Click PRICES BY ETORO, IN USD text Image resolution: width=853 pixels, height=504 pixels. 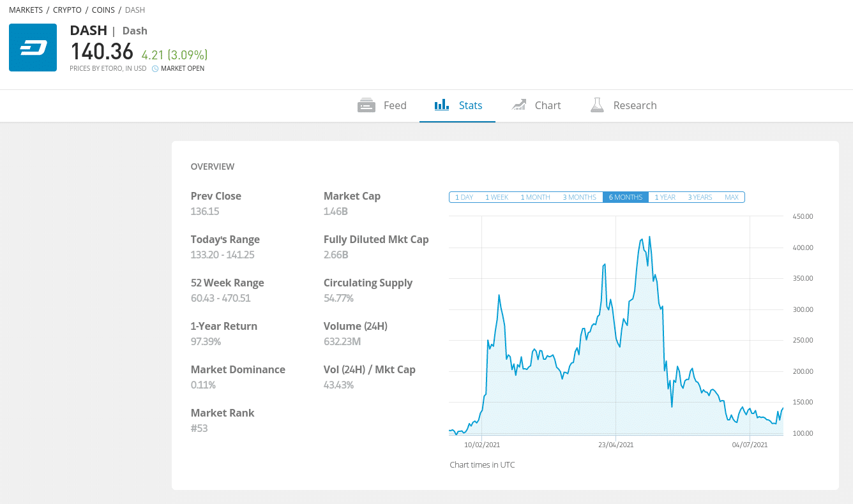(x=108, y=68)
